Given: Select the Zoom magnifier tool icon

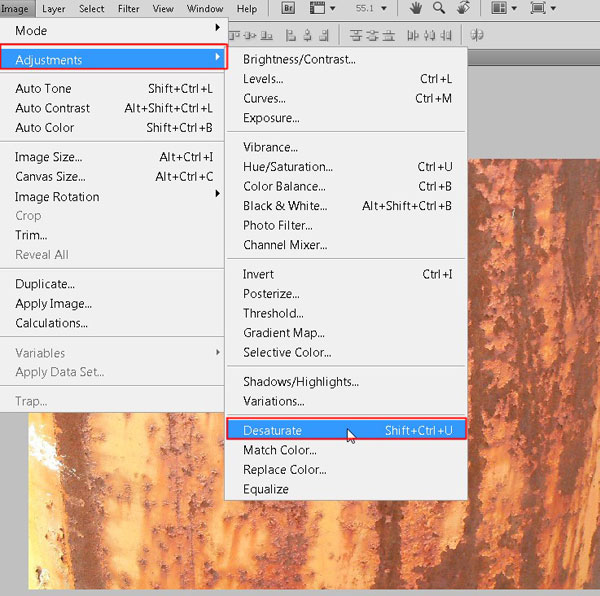Looking at the screenshot, I should click(439, 9).
